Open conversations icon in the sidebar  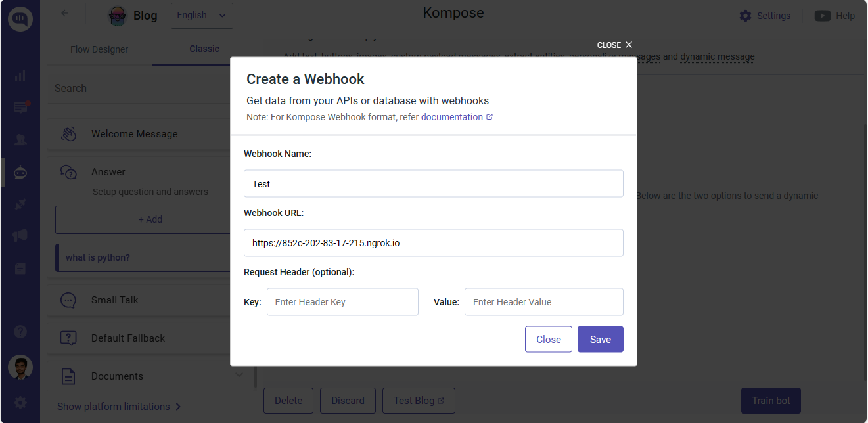coord(20,108)
